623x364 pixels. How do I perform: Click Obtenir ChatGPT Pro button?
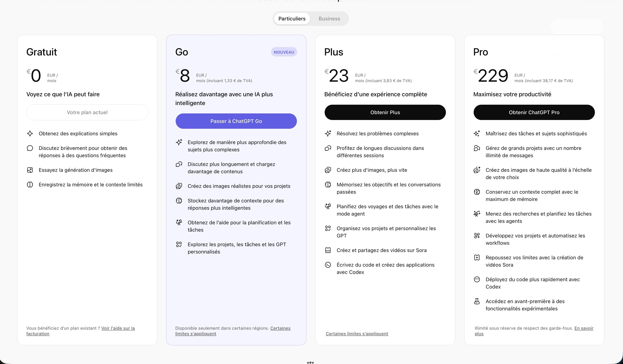tap(534, 112)
